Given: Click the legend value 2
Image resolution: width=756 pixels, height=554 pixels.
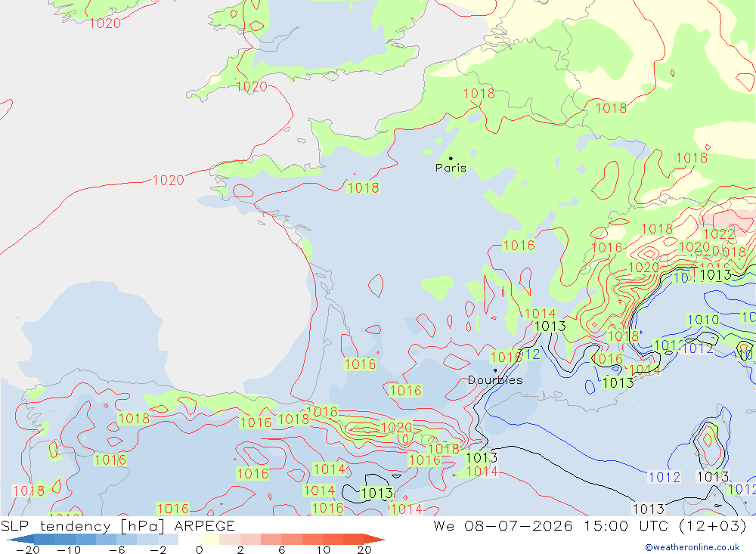Looking at the screenshot, I should click(240, 550).
